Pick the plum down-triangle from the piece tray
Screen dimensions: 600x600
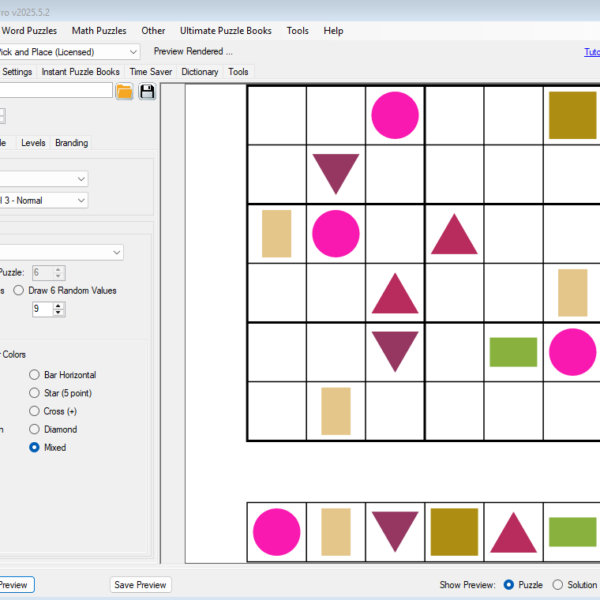click(395, 532)
